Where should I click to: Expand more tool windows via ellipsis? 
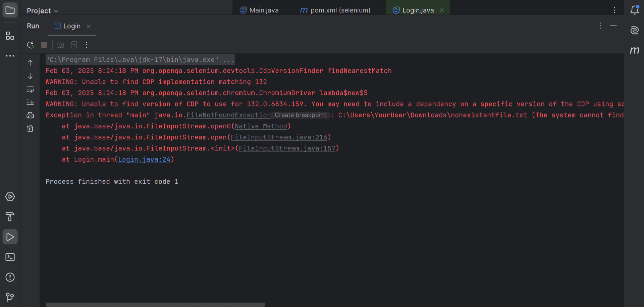click(x=10, y=56)
